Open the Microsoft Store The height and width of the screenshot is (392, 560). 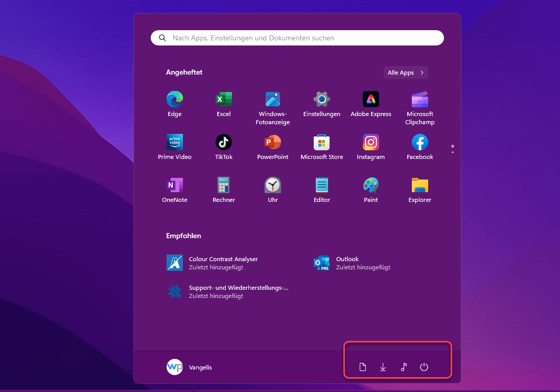click(322, 147)
